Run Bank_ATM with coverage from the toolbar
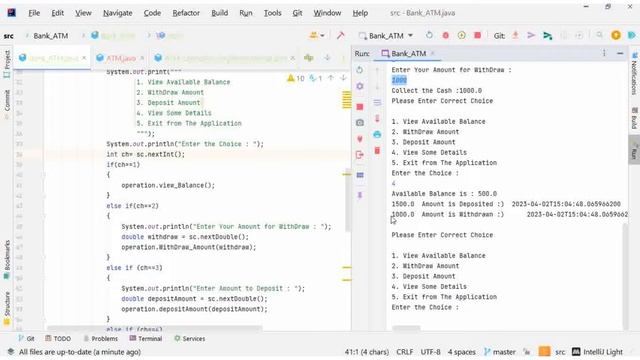This screenshot has width=640, height=360. pos(462,36)
